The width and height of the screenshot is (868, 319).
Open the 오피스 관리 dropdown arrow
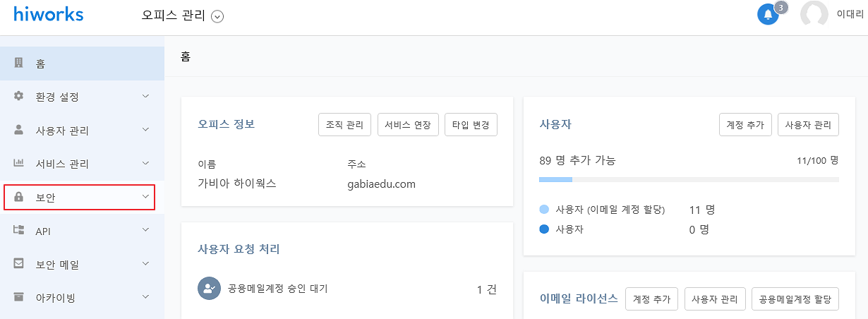[217, 17]
